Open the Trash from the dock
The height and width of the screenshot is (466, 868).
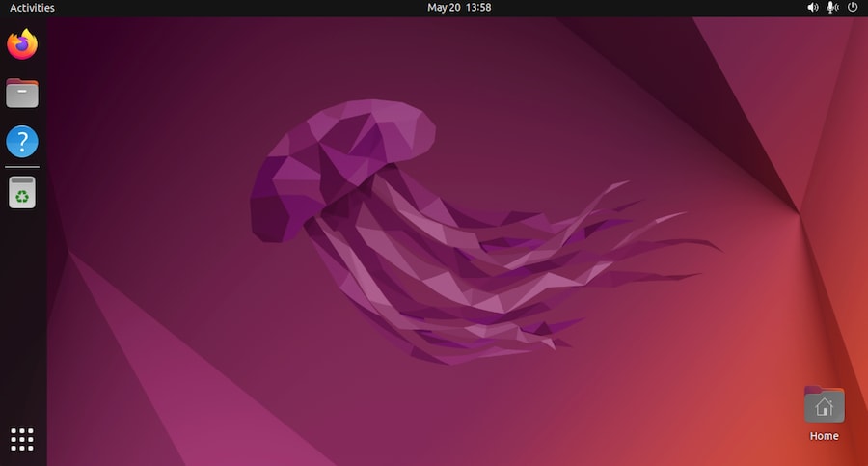coord(22,192)
